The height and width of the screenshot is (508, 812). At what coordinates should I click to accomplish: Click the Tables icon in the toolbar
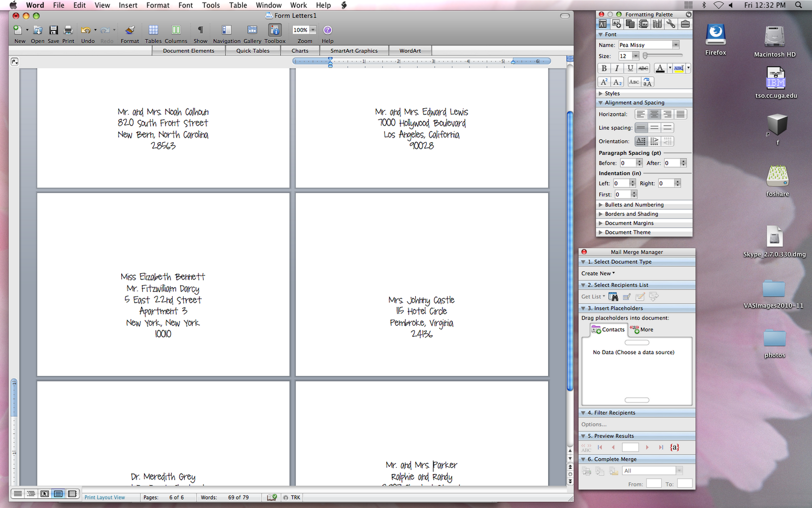(153, 31)
